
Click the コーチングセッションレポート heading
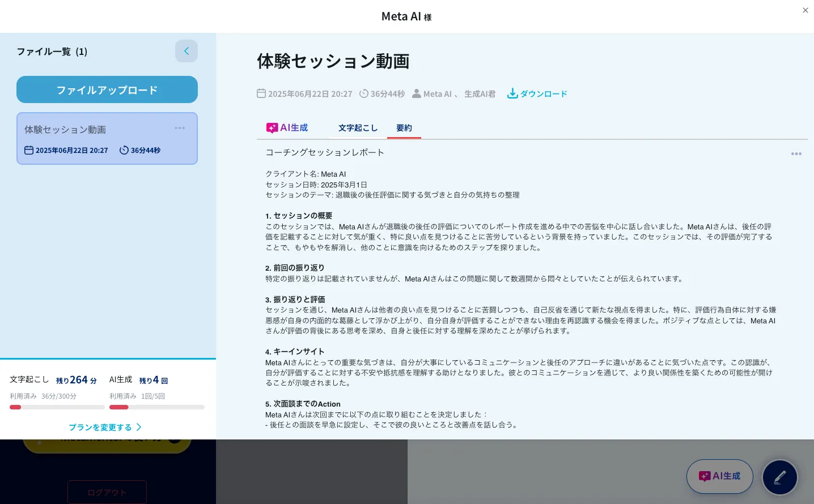[325, 152]
